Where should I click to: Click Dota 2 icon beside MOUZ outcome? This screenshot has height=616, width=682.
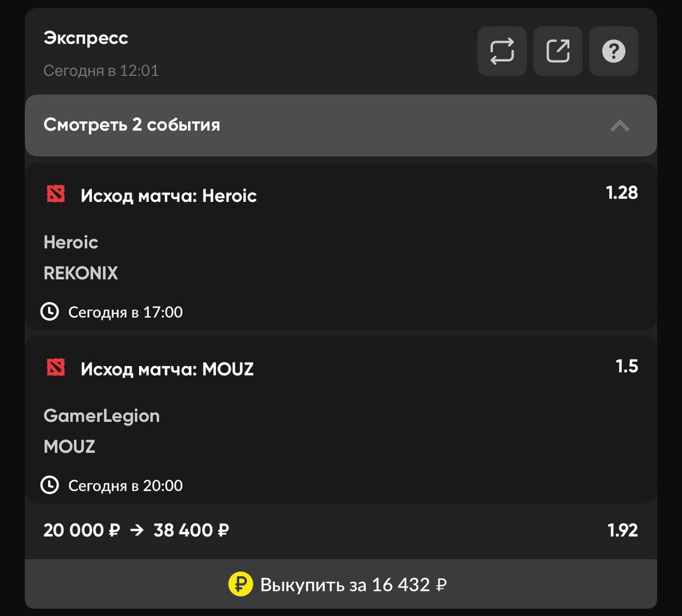pyautogui.click(x=56, y=368)
